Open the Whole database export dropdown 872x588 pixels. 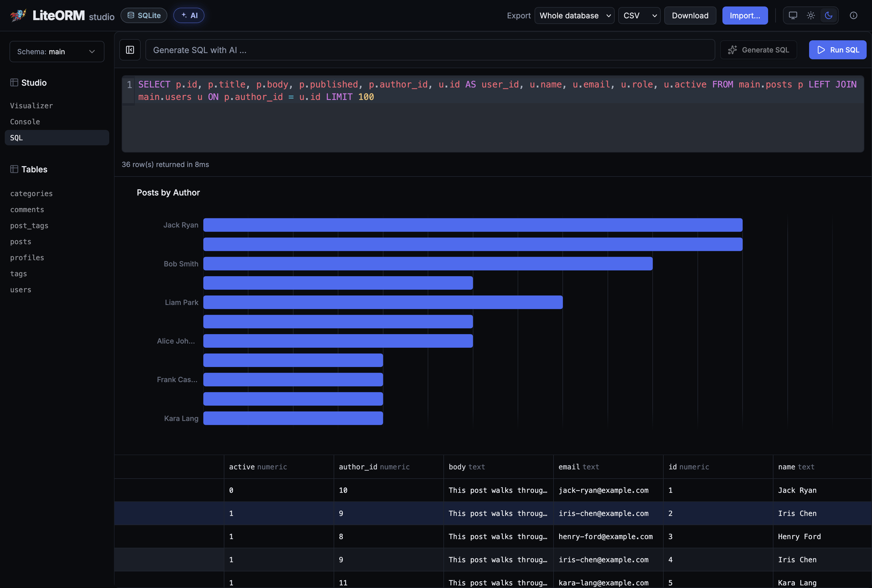[575, 15]
